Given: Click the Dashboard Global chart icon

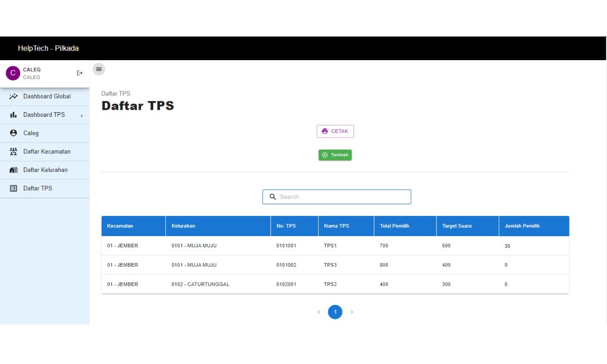Looking at the screenshot, I should (14, 97).
